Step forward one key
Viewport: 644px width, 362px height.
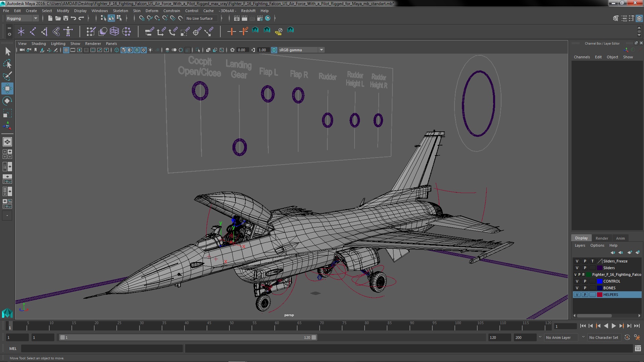pyautogui.click(x=622, y=326)
